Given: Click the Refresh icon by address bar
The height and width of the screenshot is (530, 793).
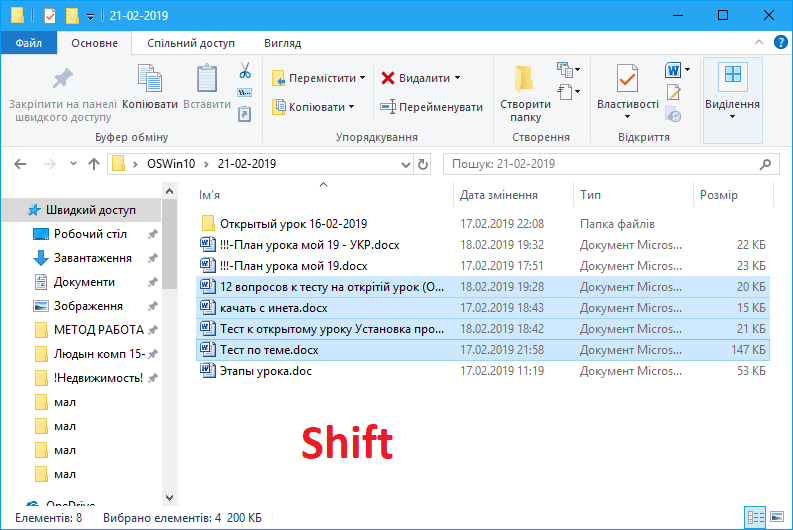Looking at the screenshot, I should click(x=423, y=164).
